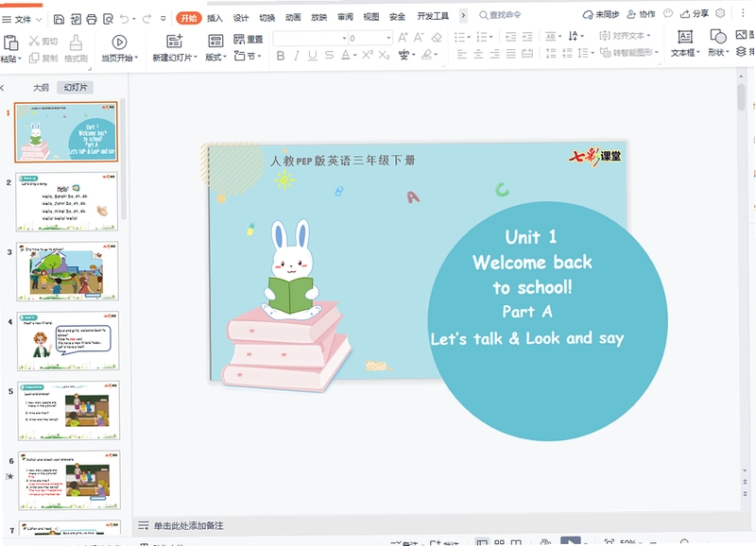Click the Text Box (文本框) icon
This screenshot has height=546, width=756.
pyautogui.click(x=685, y=37)
